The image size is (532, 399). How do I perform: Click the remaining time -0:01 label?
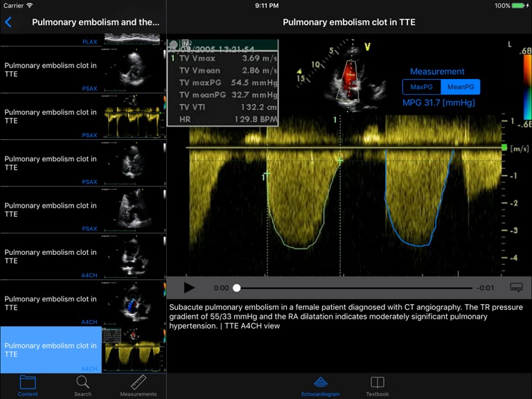click(486, 288)
